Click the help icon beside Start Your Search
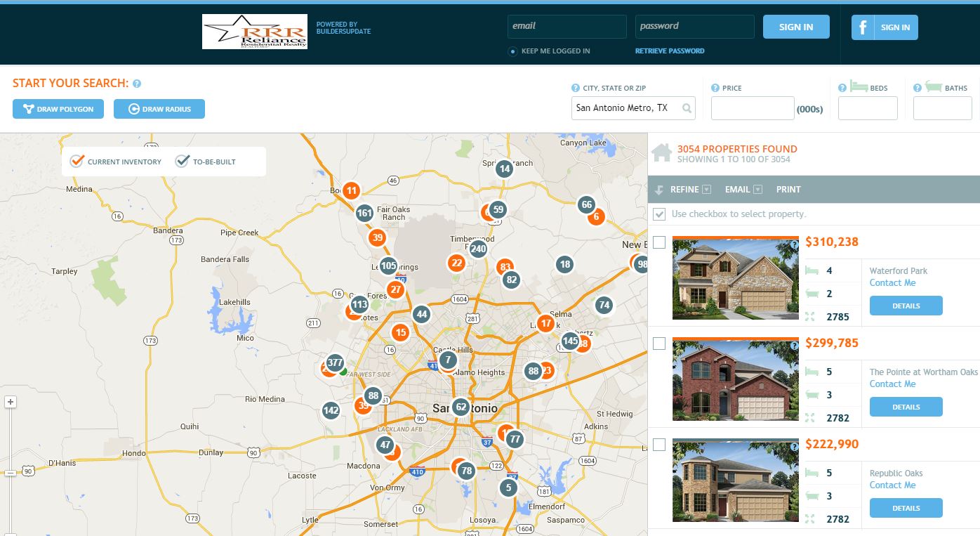 coord(137,84)
